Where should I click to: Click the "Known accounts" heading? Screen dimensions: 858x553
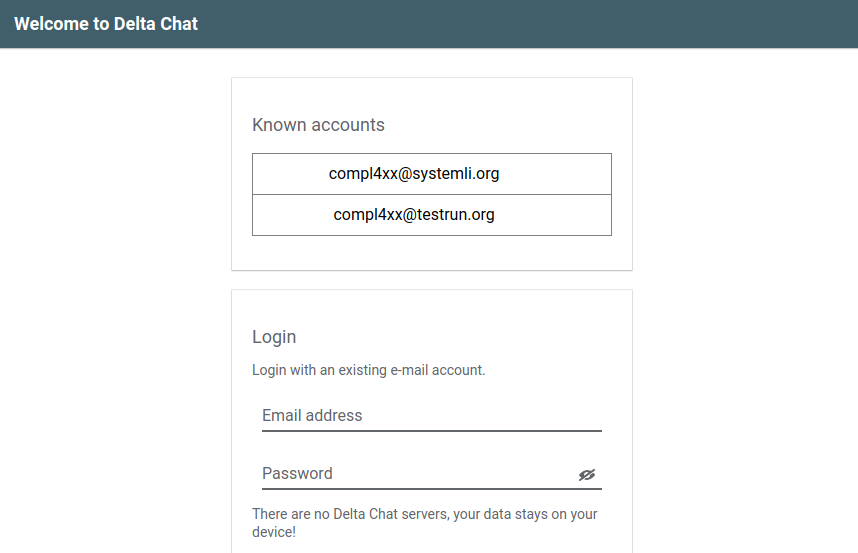click(318, 125)
